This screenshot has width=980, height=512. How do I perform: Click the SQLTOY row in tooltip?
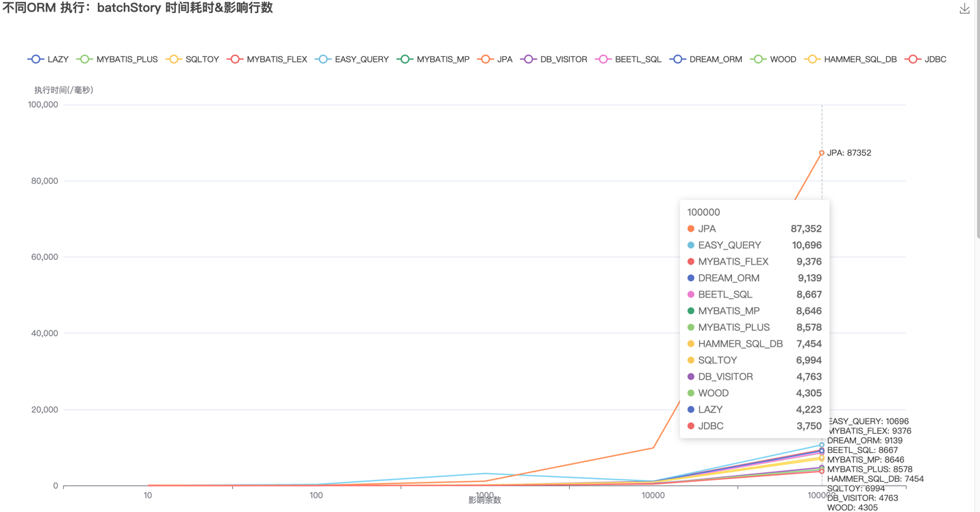pyautogui.click(x=754, y=361)
